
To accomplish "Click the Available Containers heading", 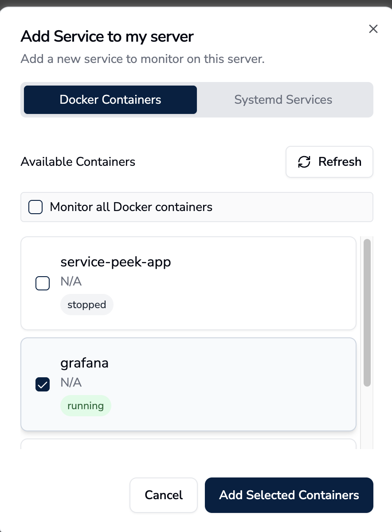I will pos(78,162).
